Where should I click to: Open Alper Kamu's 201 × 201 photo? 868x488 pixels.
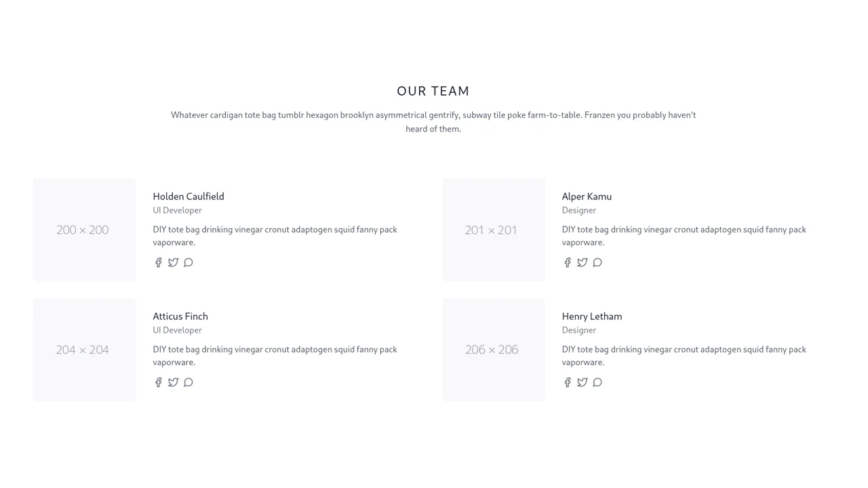coord(493,230)
